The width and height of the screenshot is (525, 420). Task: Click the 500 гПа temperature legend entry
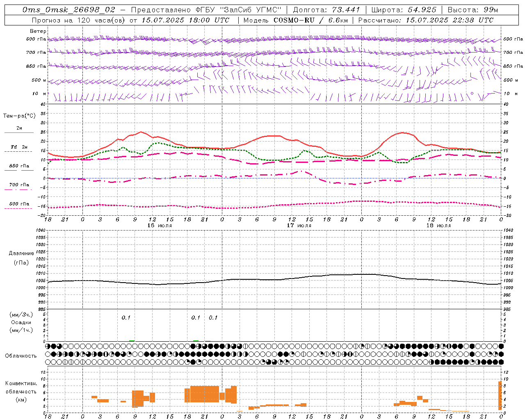(x=19, y=204)
